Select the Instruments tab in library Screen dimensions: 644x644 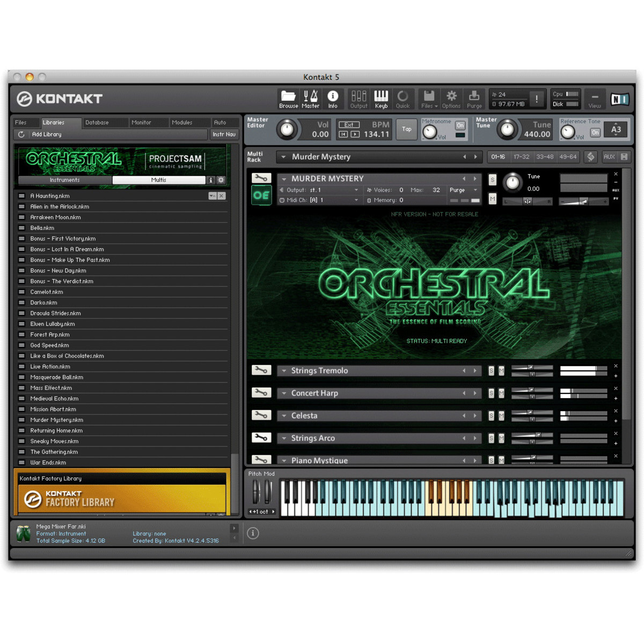65,180
